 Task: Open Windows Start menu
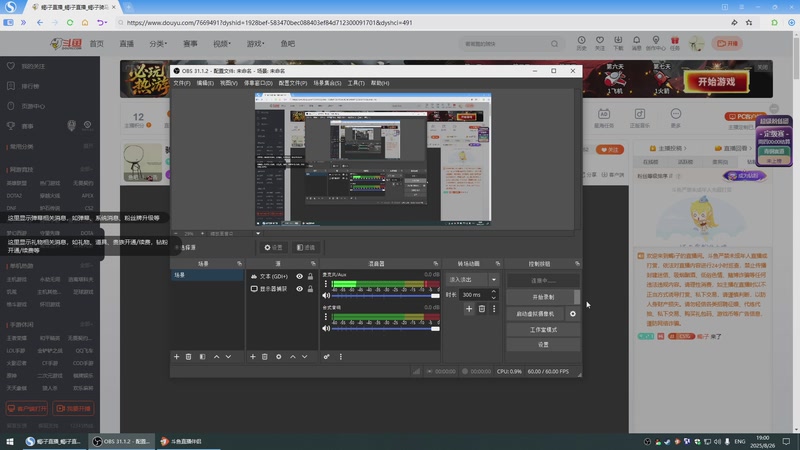click(10, 441)
